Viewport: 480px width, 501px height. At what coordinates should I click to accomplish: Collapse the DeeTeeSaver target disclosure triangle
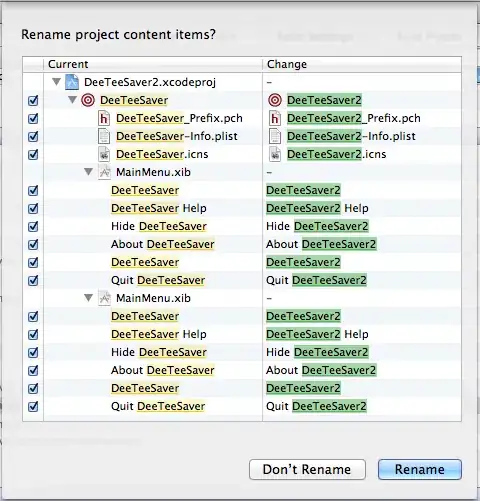point(72,100)
